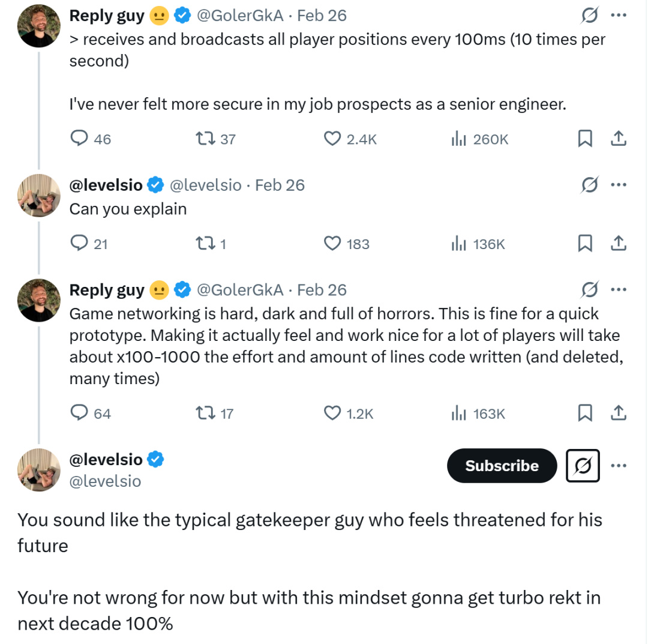Open the @GolerGkA handle in first tweet

click(240, 16)
